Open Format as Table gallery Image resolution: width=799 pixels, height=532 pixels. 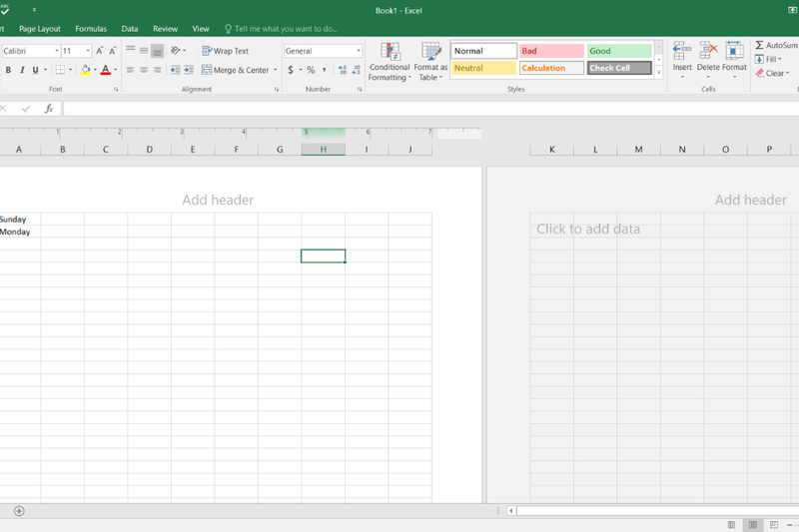(430, 62)
